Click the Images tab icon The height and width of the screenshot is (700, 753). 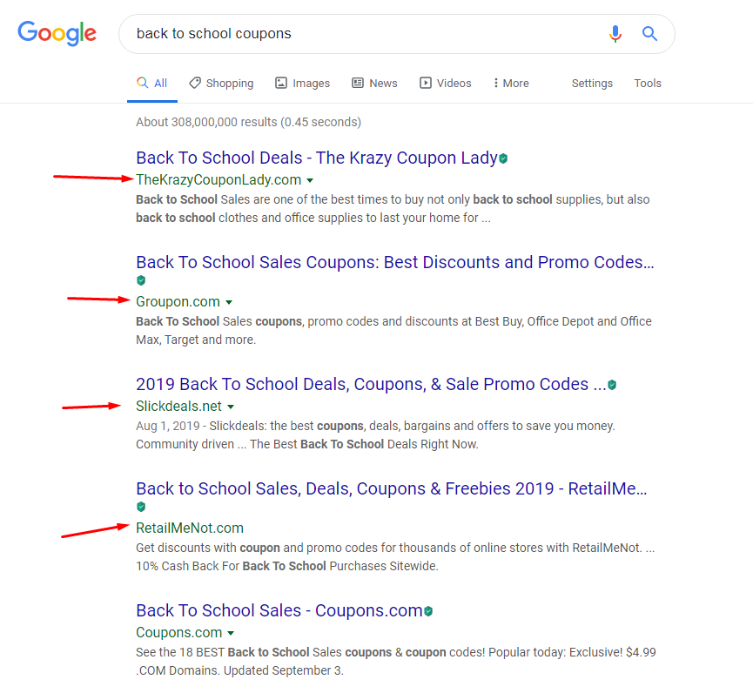click(x=280, y=83)
